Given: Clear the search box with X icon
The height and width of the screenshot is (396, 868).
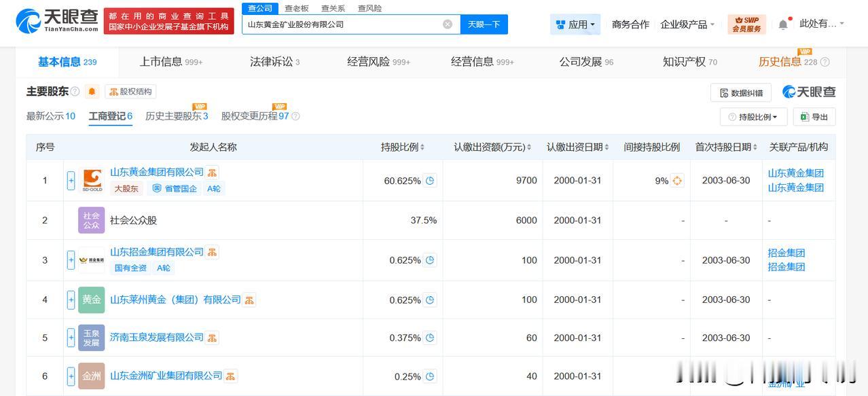Looking at the screenshot, I should click(x=448, y=24).
